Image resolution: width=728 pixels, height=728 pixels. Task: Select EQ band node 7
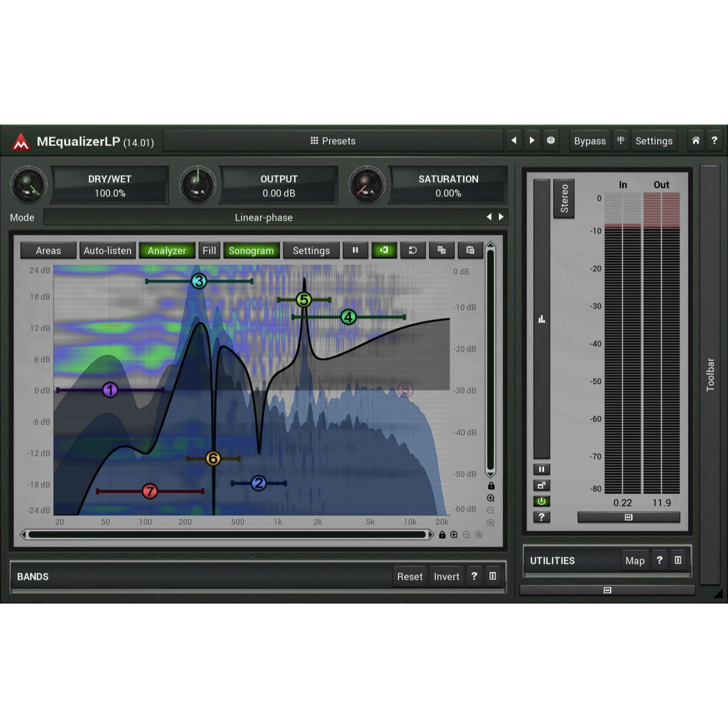pyautogui.click(x=150, y=491)
